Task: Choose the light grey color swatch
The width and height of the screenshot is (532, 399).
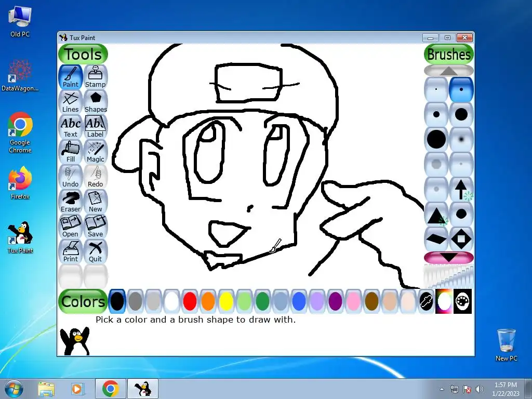Action: pos(153,301)
